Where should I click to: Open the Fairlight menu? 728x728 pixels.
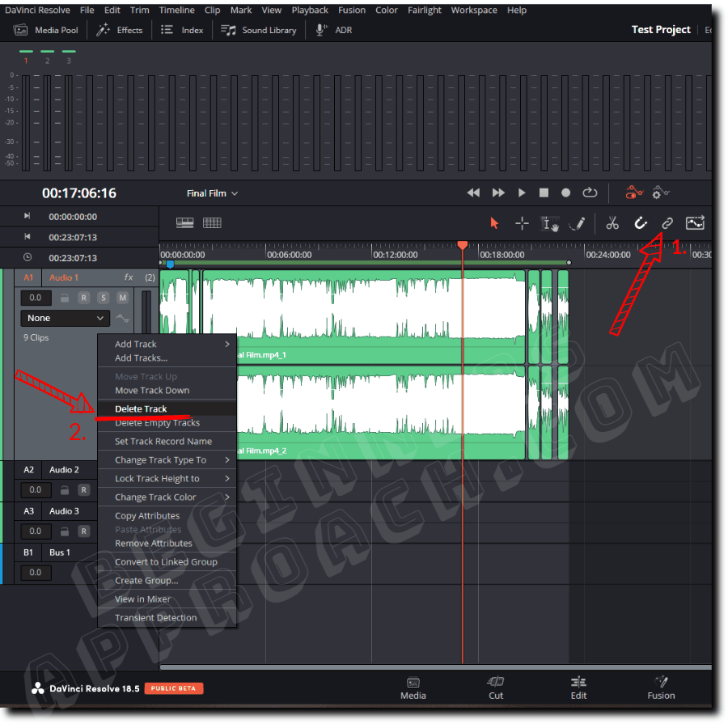click(x=425, y=10)
